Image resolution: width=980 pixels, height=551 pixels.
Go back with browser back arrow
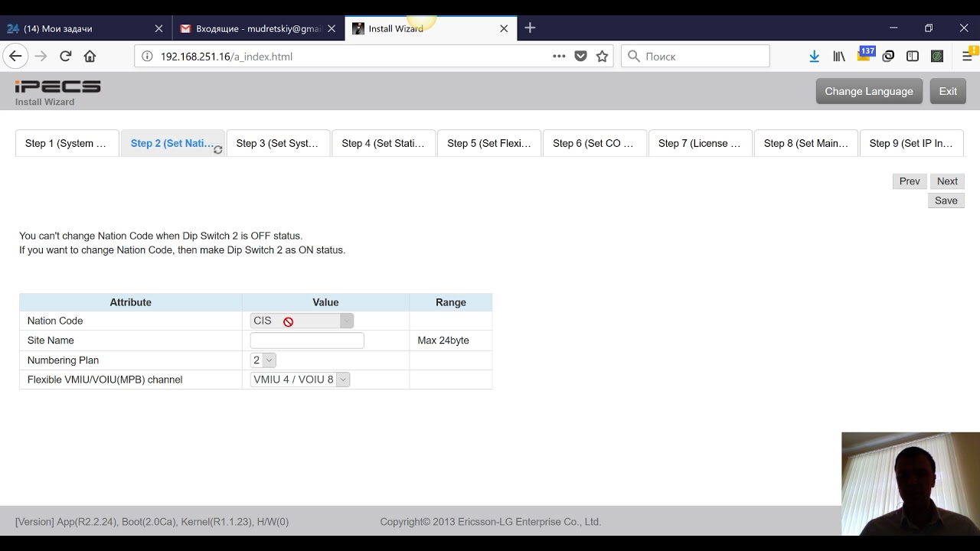tap(16, 56)
